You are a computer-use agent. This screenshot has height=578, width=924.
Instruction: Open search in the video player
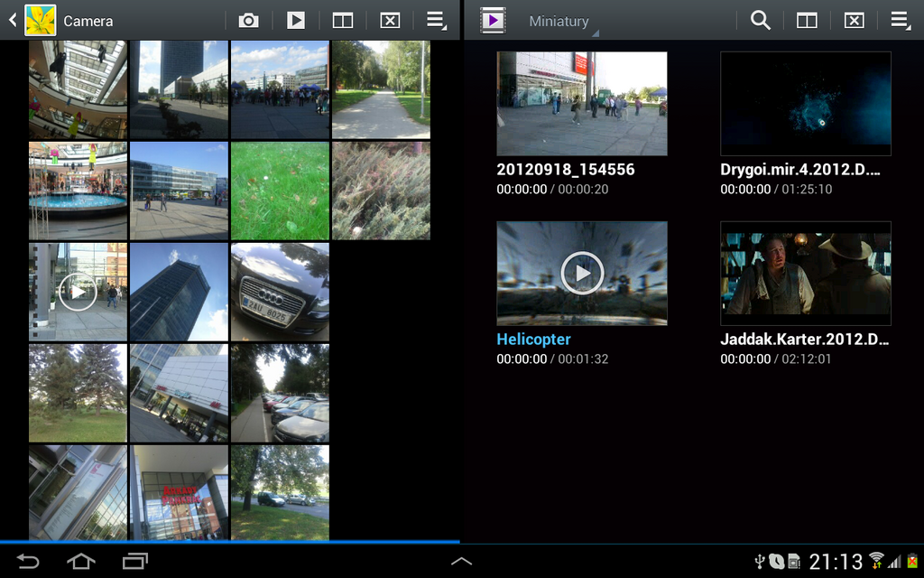(759, 19)
